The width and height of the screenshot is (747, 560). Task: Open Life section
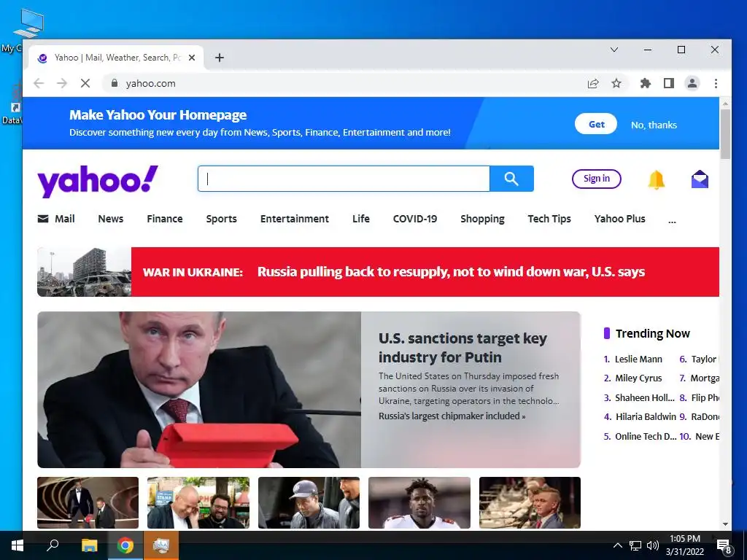coord(360,219)
